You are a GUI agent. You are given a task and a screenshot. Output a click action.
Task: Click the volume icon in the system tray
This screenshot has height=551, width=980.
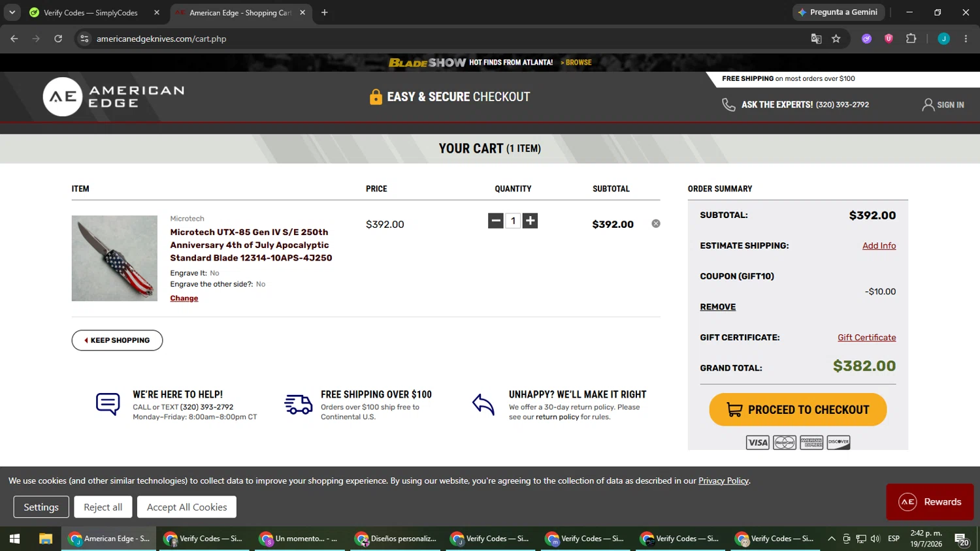click(875, 539)
